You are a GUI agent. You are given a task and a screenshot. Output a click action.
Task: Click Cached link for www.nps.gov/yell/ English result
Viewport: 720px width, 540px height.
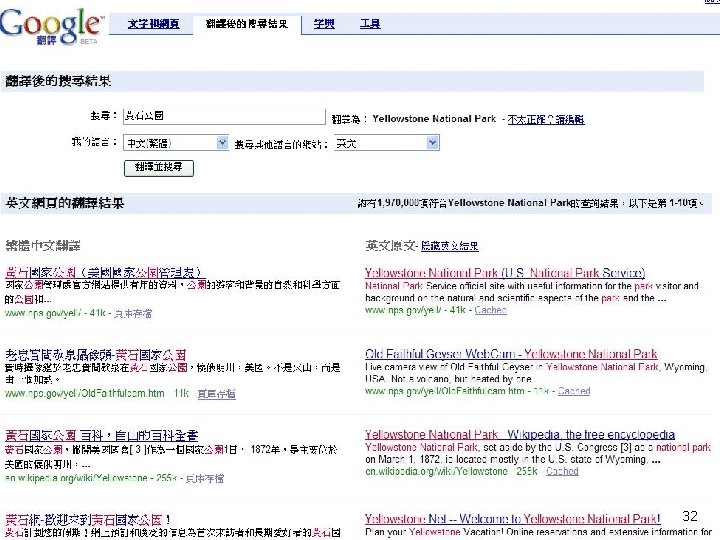pos(490,310)
